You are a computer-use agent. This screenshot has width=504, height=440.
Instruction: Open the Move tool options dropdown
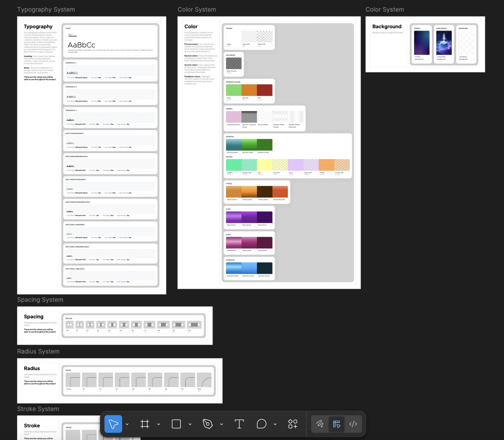point(127,424)
